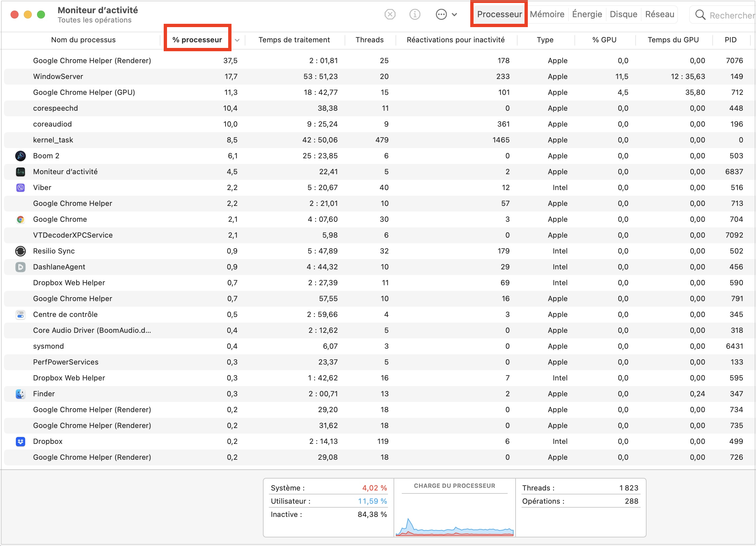Screen dimensions: 756x546
Task: Click Viber's Type cell Intel
Action: coord(560,187)
